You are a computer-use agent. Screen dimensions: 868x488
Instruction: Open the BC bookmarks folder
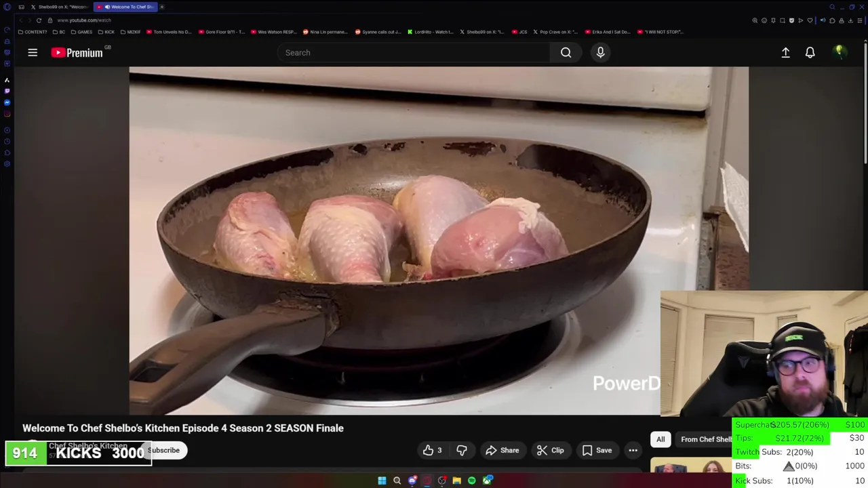click(x=59, y=32)
